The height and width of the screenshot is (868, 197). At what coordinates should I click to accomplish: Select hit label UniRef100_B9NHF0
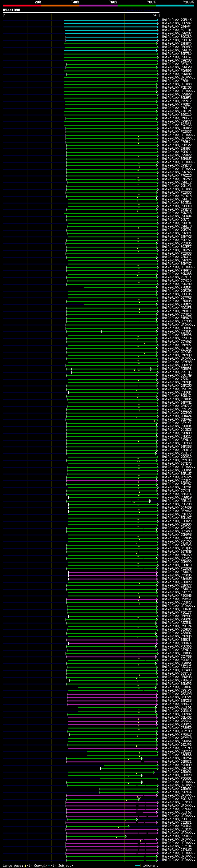[x=177, y=43]
